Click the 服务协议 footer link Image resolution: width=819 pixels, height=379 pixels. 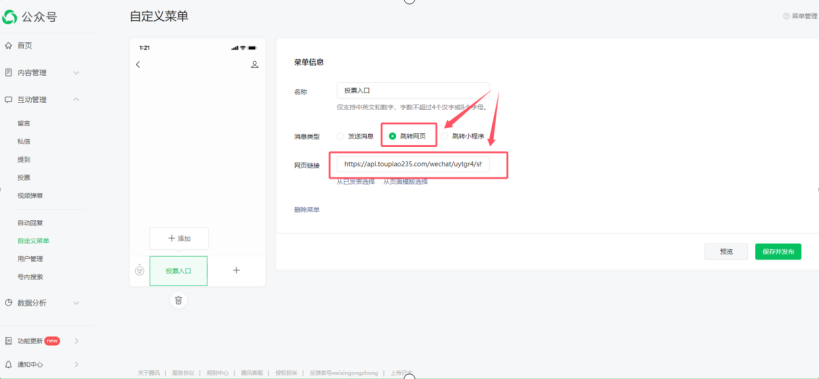(x=182, y=373)
